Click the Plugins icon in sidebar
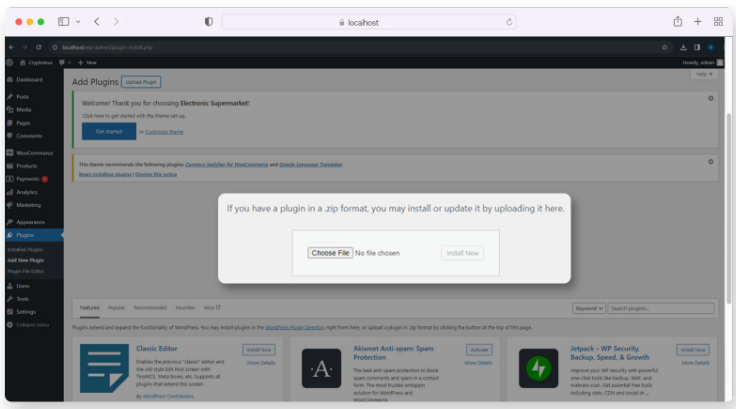 pos(9,235)
